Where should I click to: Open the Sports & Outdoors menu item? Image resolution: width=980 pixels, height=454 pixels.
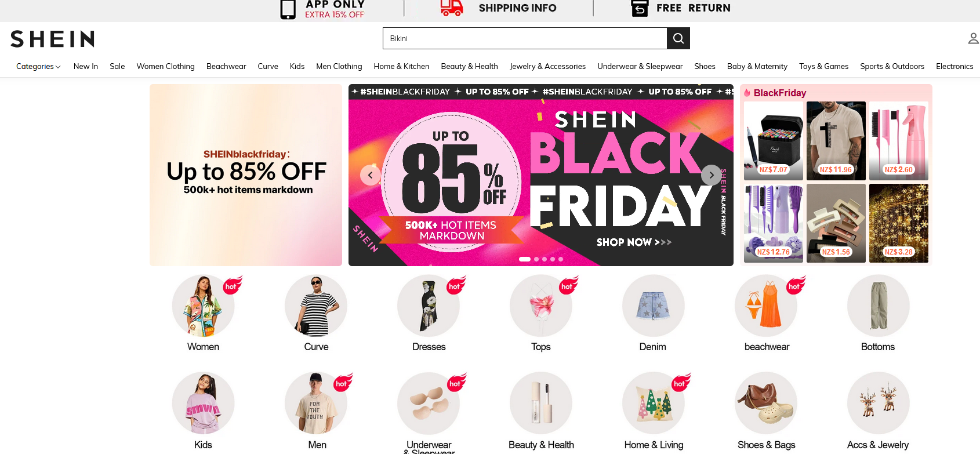pyautogui.click(x=892, y=67)
